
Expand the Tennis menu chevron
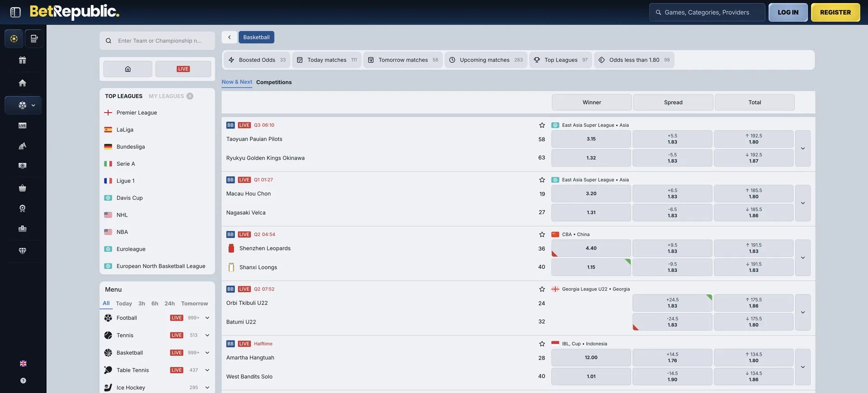tap(208, 336)
